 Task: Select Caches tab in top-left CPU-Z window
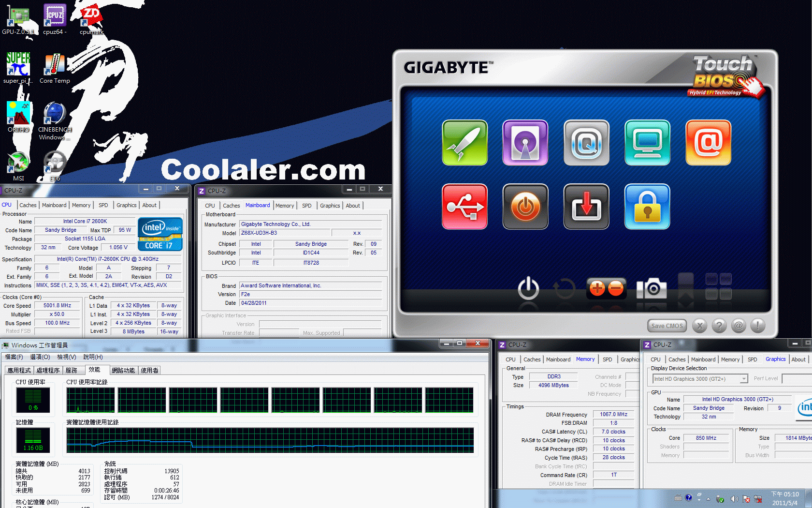(x=28, y=205)
